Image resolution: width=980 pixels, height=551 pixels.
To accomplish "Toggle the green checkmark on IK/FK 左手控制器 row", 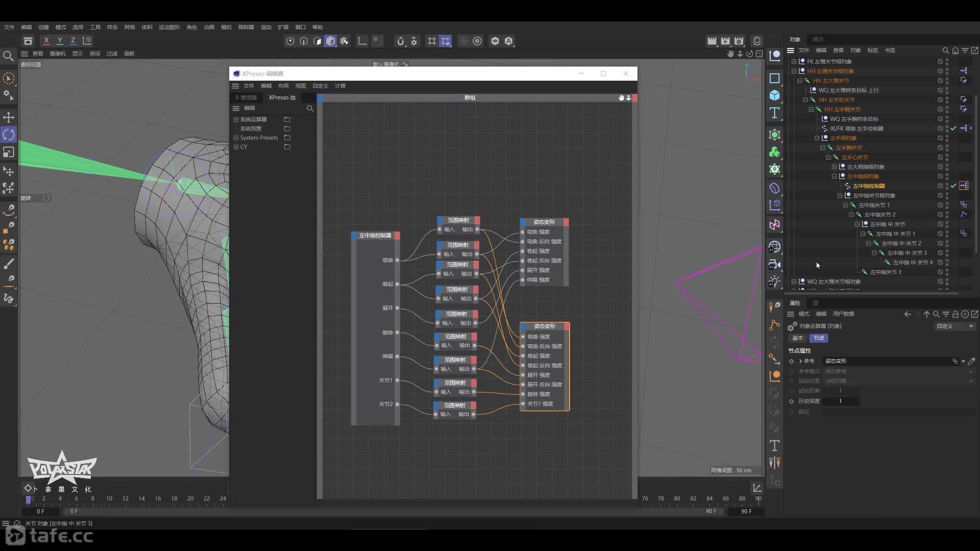I will tap(953, 129).
